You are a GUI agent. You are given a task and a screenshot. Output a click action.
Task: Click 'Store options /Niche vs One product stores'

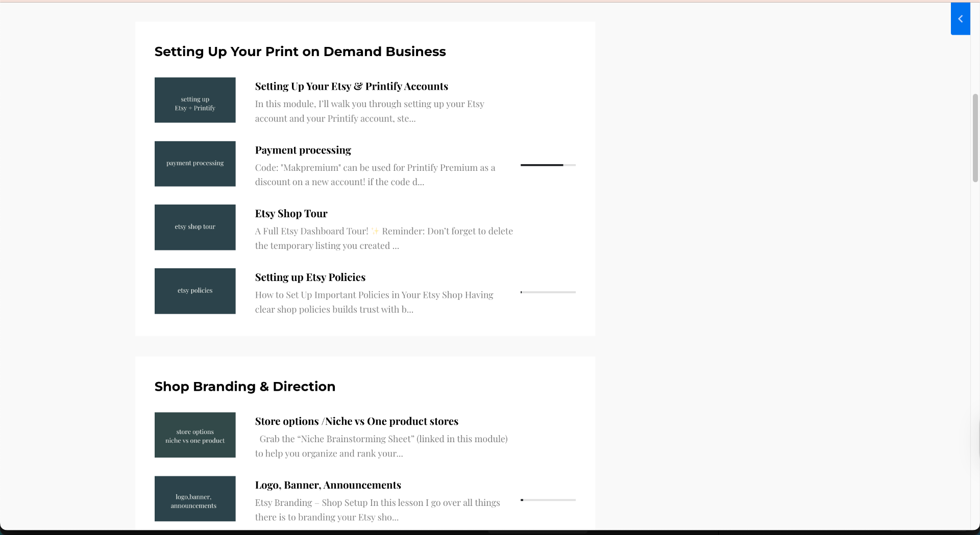click(x=356, y=421)
